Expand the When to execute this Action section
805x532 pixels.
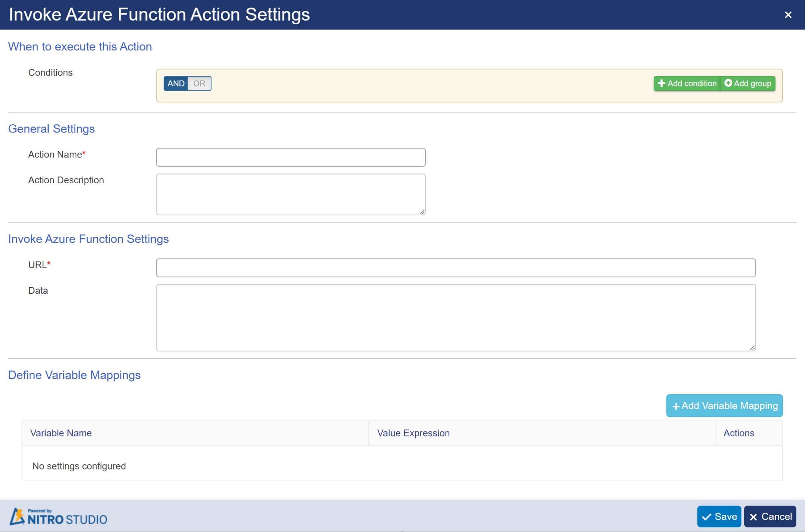coord(80,46)
